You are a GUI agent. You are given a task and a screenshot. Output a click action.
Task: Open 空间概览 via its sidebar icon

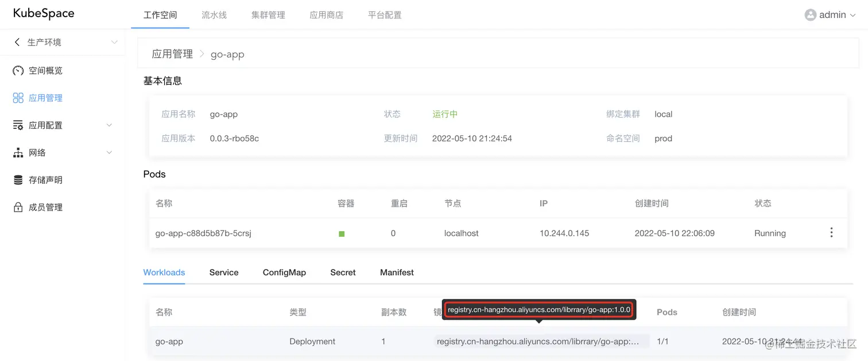pos(17,70)
